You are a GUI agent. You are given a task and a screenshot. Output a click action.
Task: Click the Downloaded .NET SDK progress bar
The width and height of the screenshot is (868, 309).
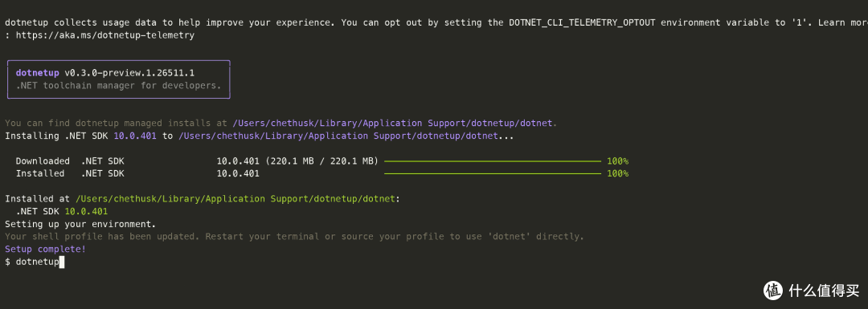(492, 161)
